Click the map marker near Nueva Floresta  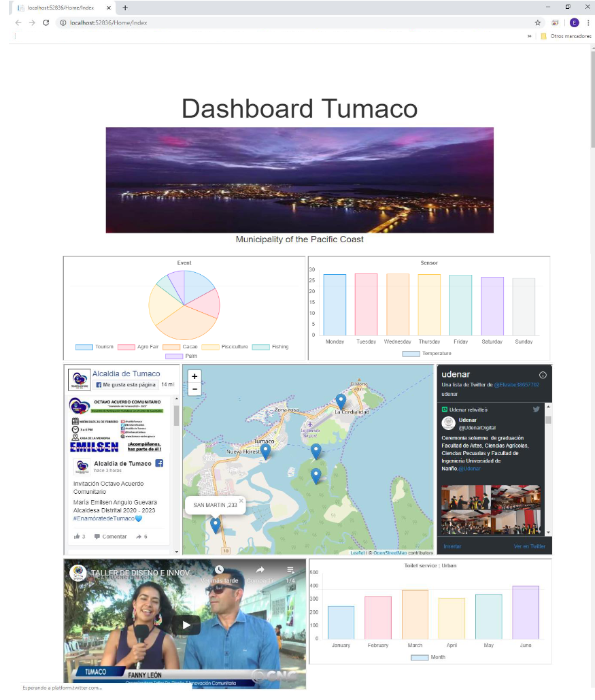266,451
